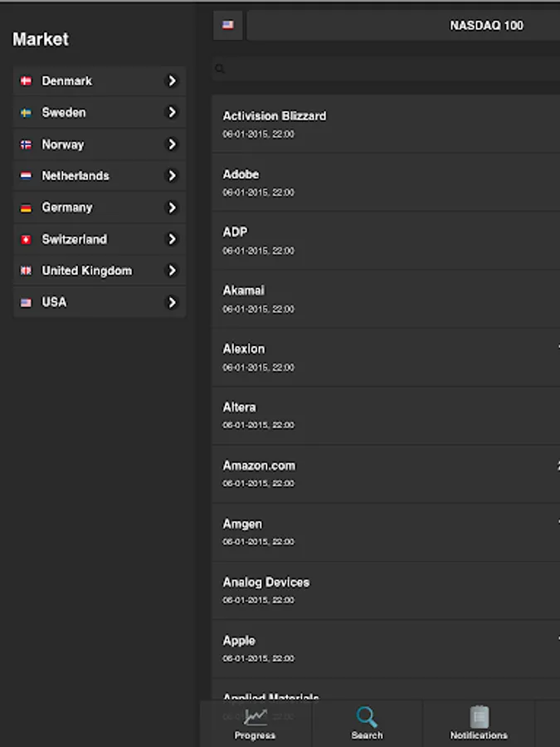The height and width of the screenshot is (747, 560).
Task: Expand the Norway market chevron
Action: pyautogui.click(x=172, y=144)
